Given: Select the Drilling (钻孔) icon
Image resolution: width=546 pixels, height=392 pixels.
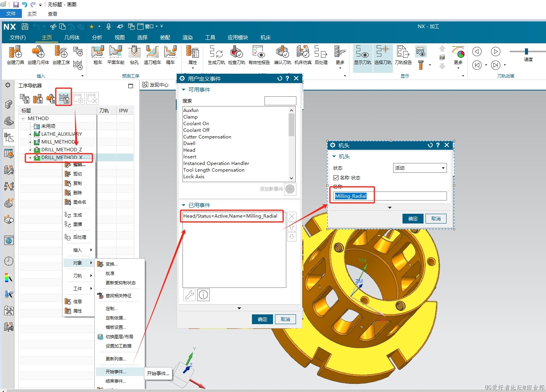Looking at the screenshot, I should (135, 55).
